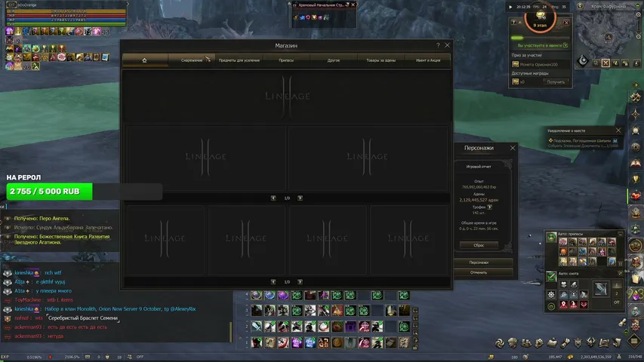Click the НА РЕРОЛ donation progress bar
The image size is (644, 362).
85,192
